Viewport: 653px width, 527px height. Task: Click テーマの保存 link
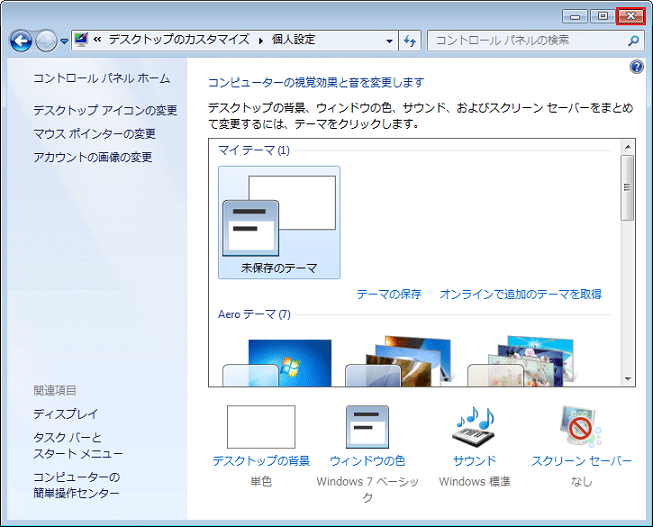(389, 294)
